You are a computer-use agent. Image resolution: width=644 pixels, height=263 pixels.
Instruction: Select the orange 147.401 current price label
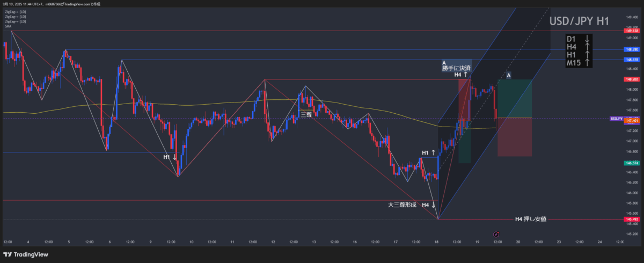[631, 121]
